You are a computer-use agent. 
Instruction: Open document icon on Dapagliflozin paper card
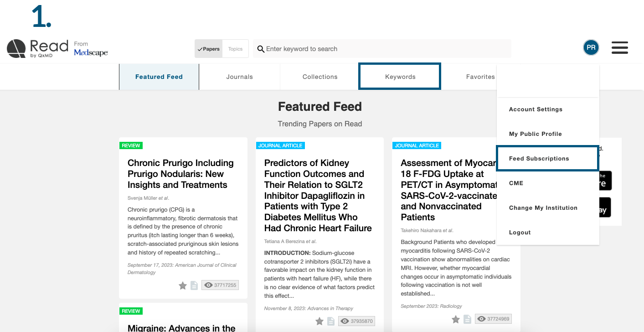[x=331, y=322]
